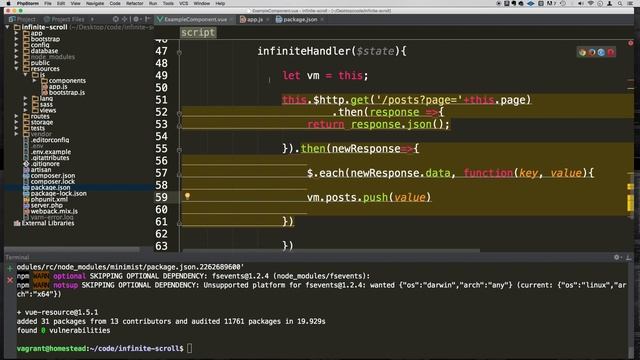Viewport: 640px width, 360px height.
Task: Click scroll-from-source target icon in Project panel
Action: (x=116, y=19)
